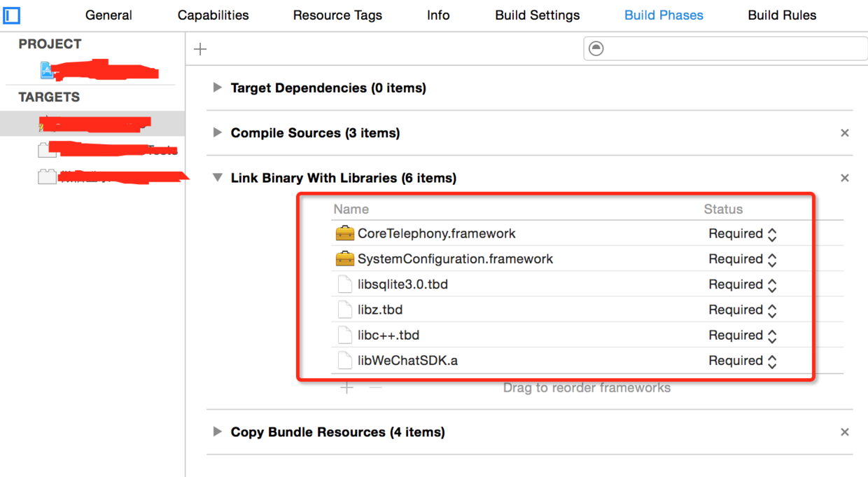Delete the Link Binary With Libraries phase
This screenshot has height=477, width=868.
click(x=845, y=178)
